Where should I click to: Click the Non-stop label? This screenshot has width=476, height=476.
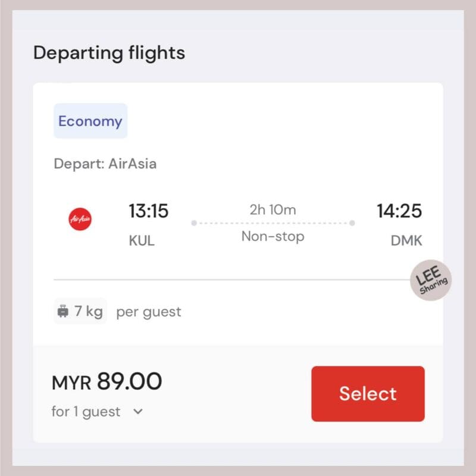[x=273, y=236]
